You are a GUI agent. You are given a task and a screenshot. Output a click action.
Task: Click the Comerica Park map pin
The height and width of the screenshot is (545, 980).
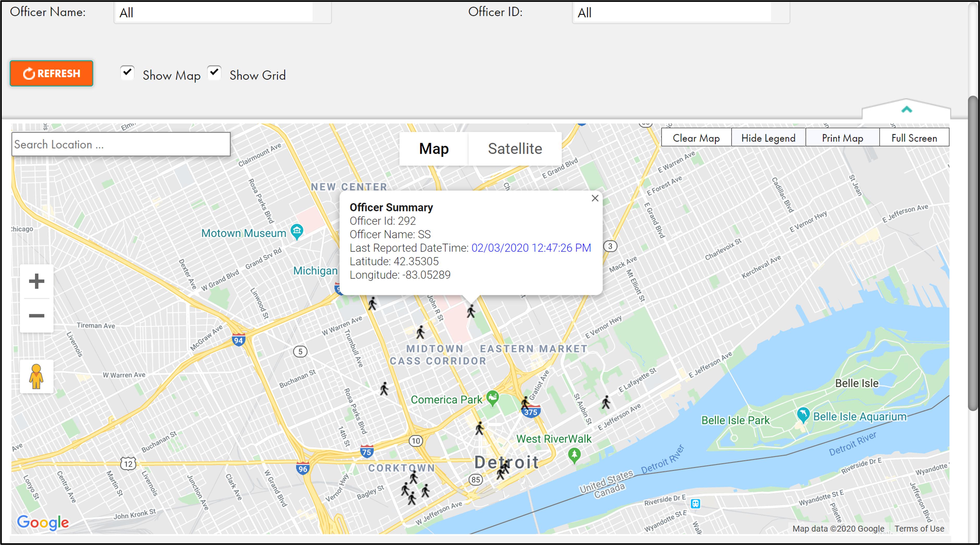pyautogui.click(x=493, y=398)
